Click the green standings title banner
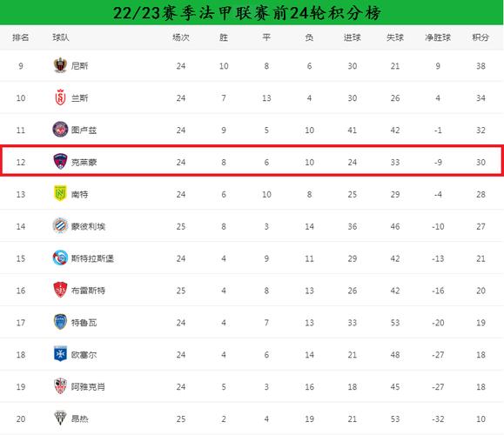This screenshot has width=504, height=435. pos(252,12)
